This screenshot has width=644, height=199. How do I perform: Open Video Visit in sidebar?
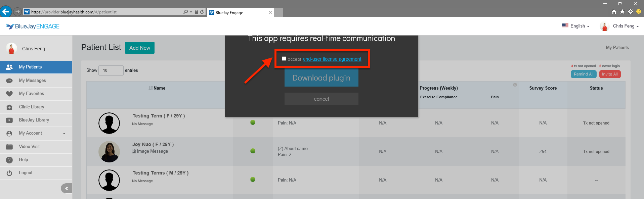[x=36, y=147]
